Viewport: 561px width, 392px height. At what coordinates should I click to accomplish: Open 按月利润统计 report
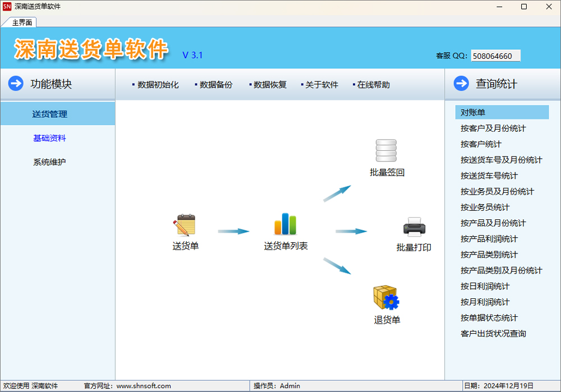485,302
